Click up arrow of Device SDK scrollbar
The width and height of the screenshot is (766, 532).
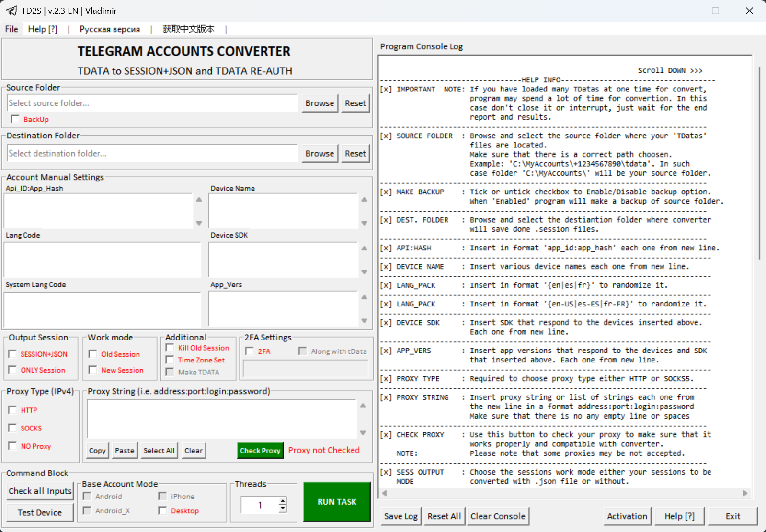pyautogui.click(x=364, y=248)
